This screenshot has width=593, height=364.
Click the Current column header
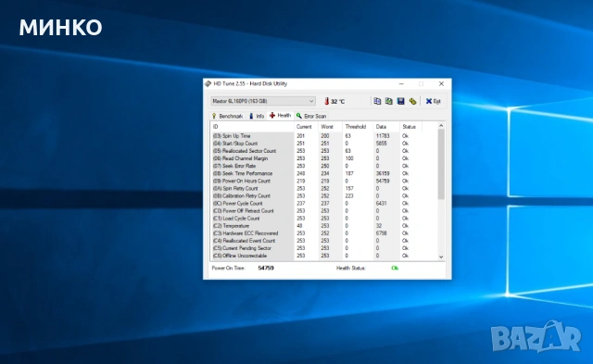306,127
